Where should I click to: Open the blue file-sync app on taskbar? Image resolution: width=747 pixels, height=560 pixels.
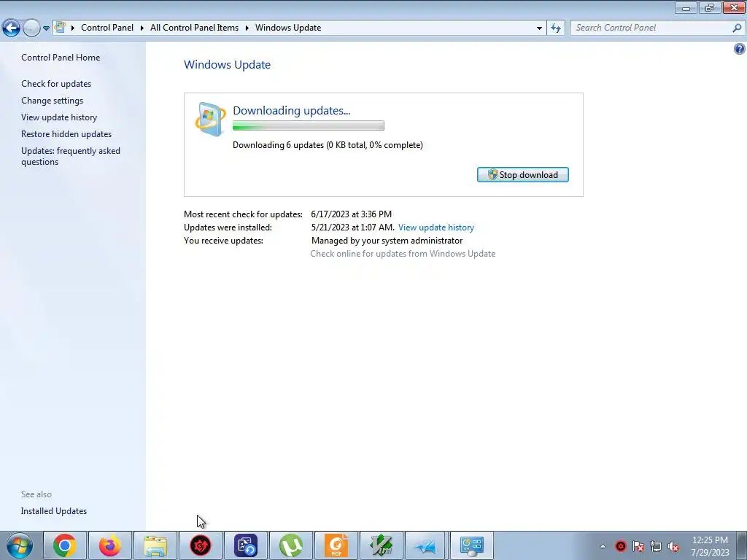[x=246, y=545]
